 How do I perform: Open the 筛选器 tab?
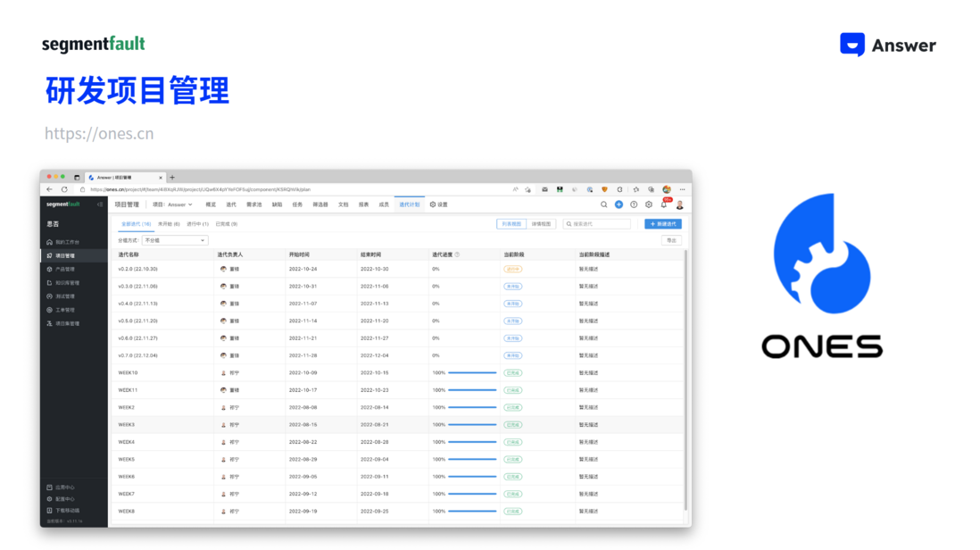click(x=320, y=204)
